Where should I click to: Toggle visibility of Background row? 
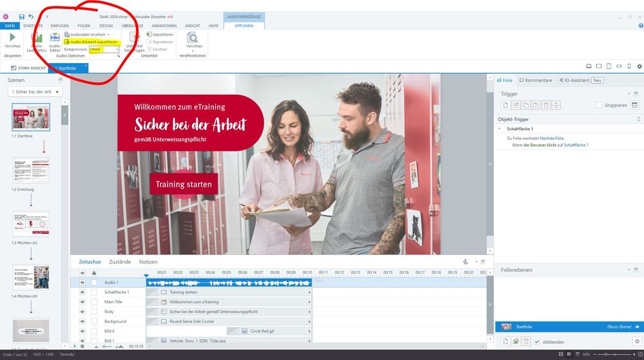click(x=82, y=321)
